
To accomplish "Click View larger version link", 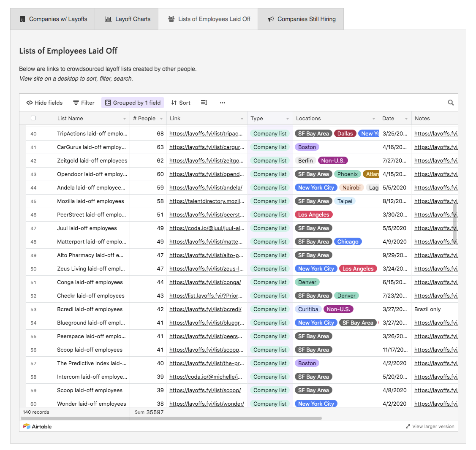I will [430, 427].
